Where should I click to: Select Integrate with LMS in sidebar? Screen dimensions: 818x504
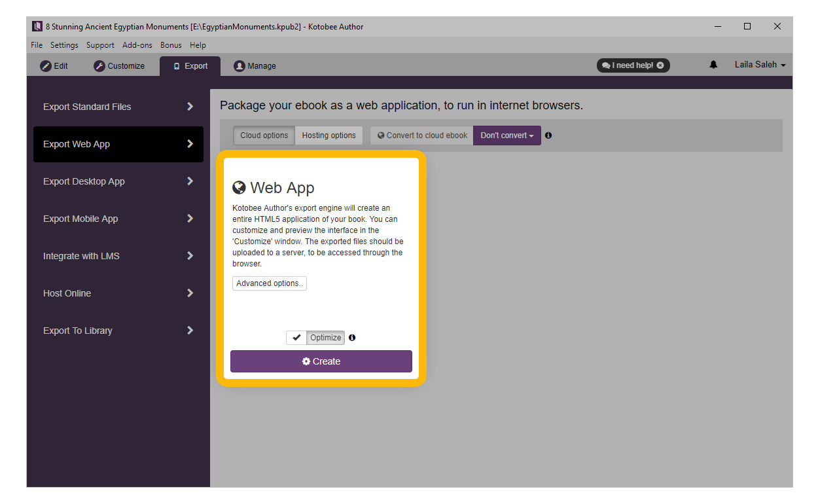118,256
